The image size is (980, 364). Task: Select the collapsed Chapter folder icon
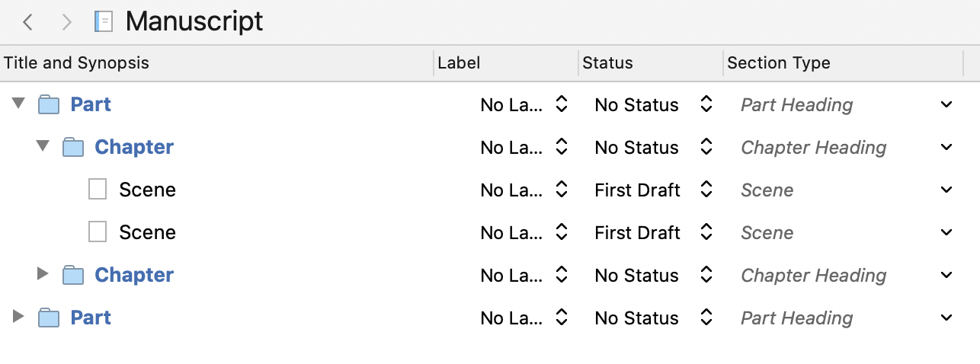tap(73, 276)
